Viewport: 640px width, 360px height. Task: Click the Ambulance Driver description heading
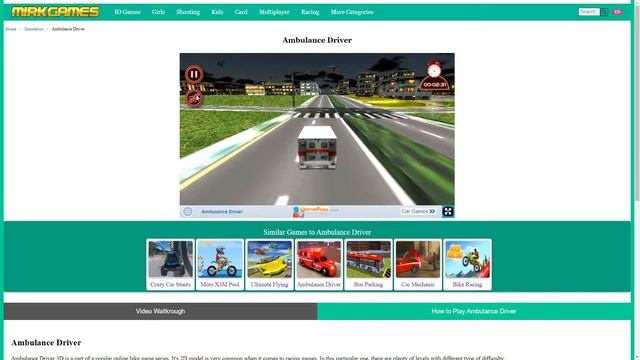point(46,342)
